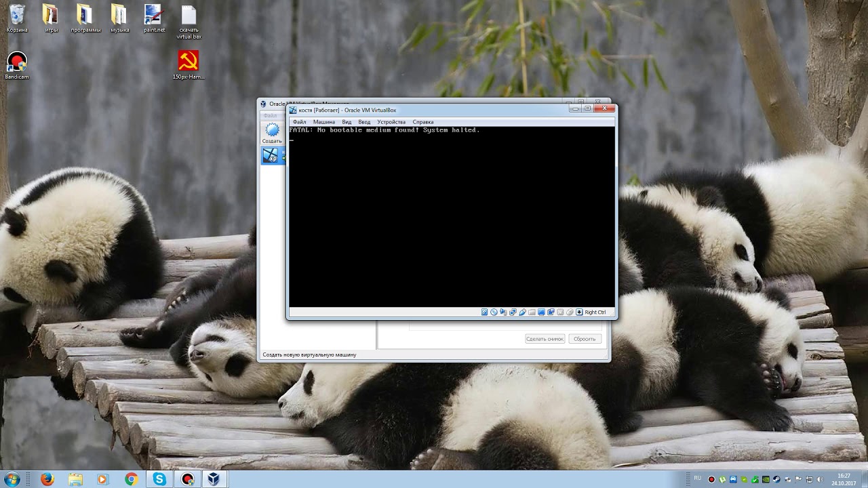Open the Машина menu

tap(324, 122)
